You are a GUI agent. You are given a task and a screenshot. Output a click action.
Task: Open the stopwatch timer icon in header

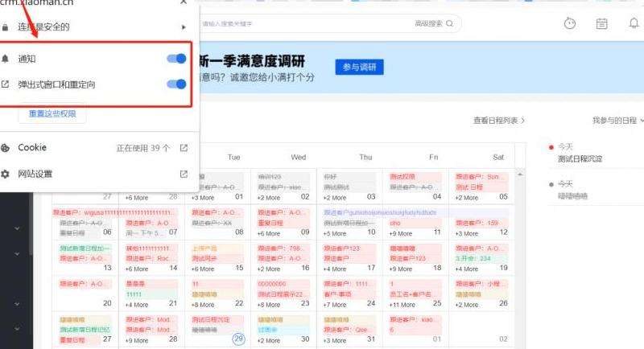tap(570, 23)
